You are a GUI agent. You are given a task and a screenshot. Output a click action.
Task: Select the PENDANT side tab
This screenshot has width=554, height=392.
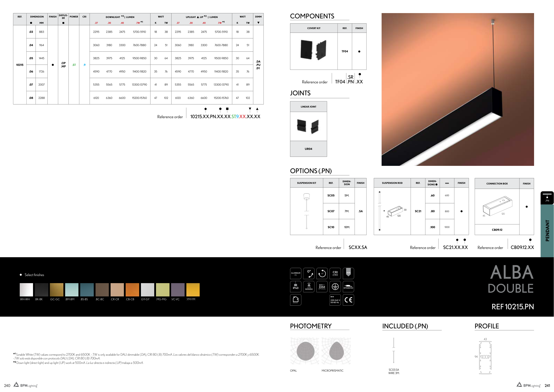[x=547, y=231]
